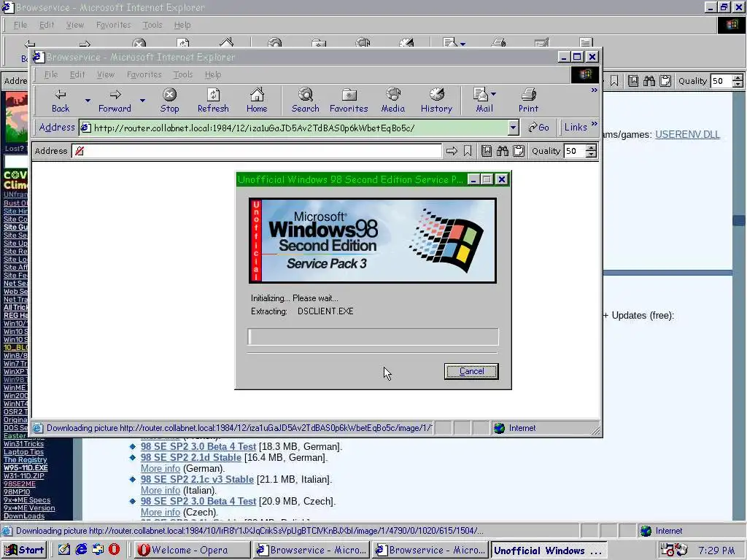Open Favorites pane in front IE toolbar

[x=349, y=101]
